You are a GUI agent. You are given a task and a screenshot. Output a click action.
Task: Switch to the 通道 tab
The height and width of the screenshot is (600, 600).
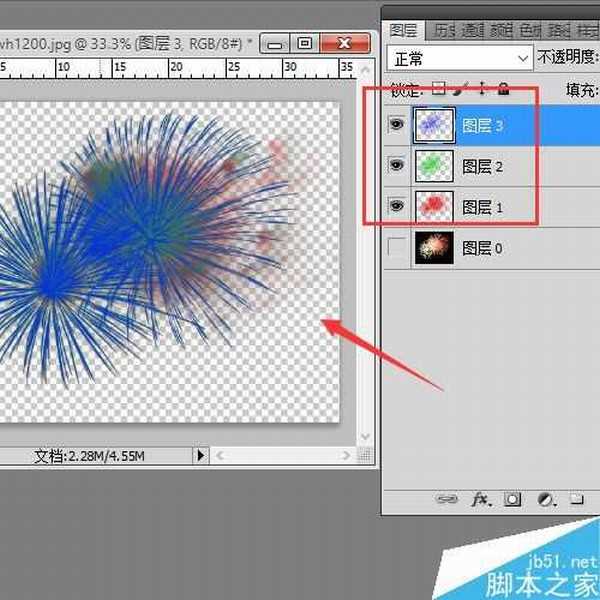coord(471,30)
